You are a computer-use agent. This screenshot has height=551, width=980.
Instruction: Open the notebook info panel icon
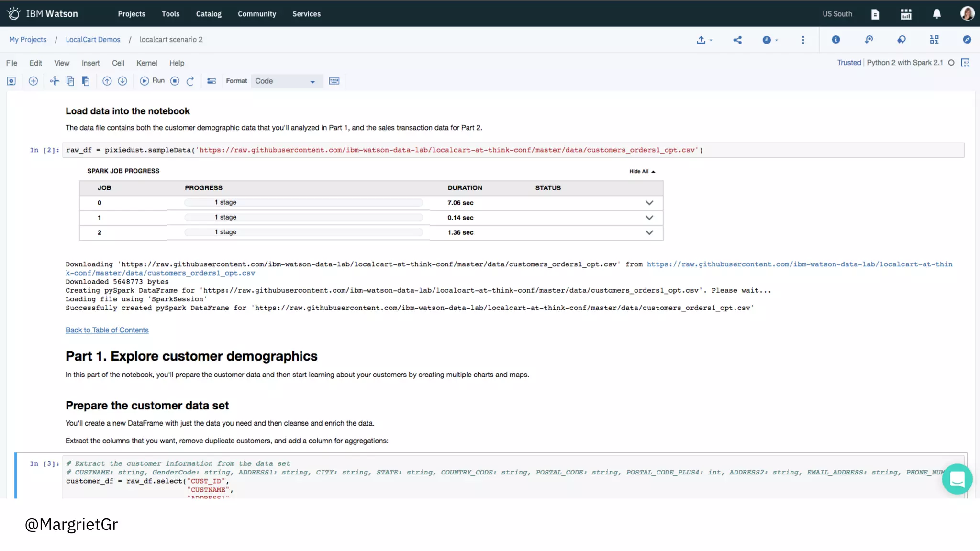836,40
